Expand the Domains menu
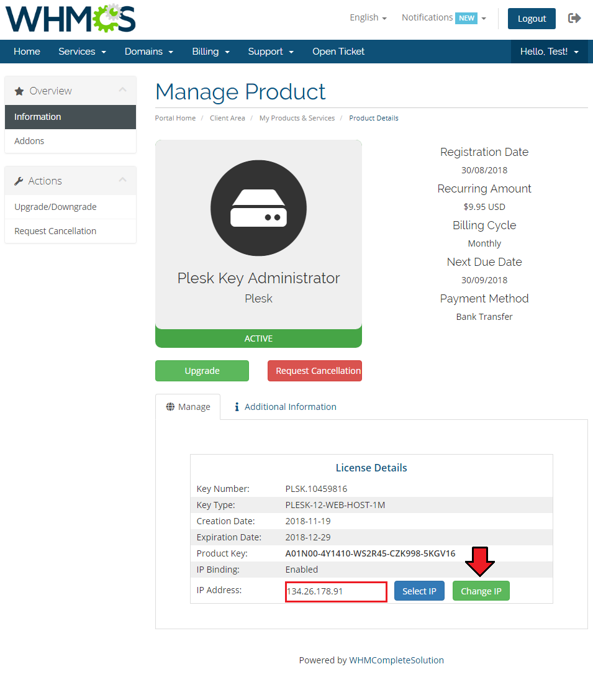This screenshot has height=700, width=593. point(148,52)
